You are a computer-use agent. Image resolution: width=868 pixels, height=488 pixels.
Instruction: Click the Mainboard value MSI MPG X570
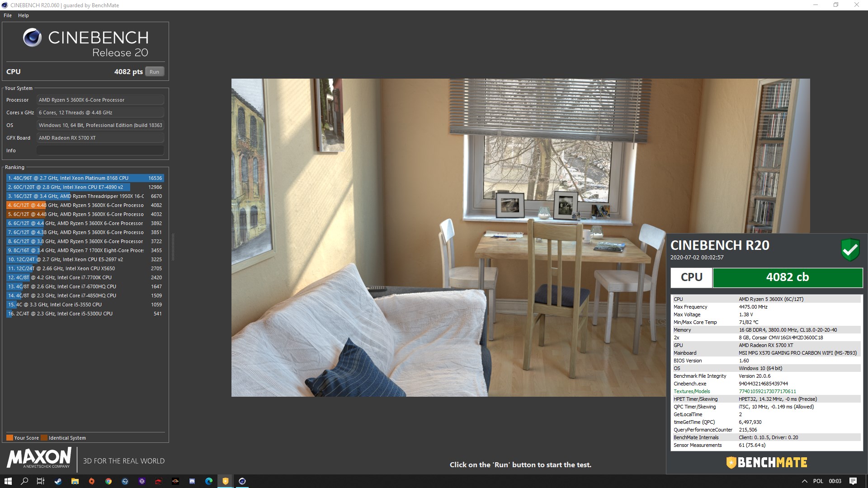coord(797,353)
